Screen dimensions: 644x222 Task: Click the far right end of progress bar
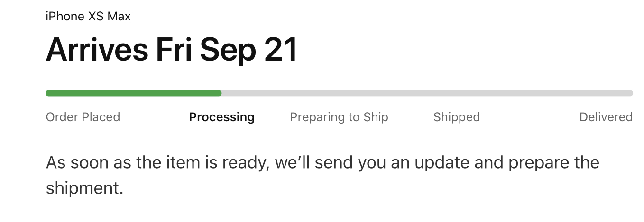tap(631, 93)
